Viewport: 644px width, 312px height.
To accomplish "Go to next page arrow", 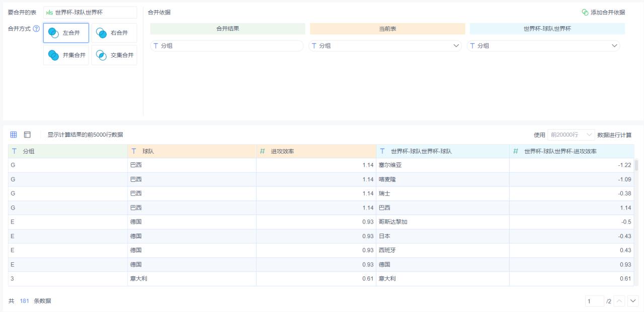I will (632, 301).
